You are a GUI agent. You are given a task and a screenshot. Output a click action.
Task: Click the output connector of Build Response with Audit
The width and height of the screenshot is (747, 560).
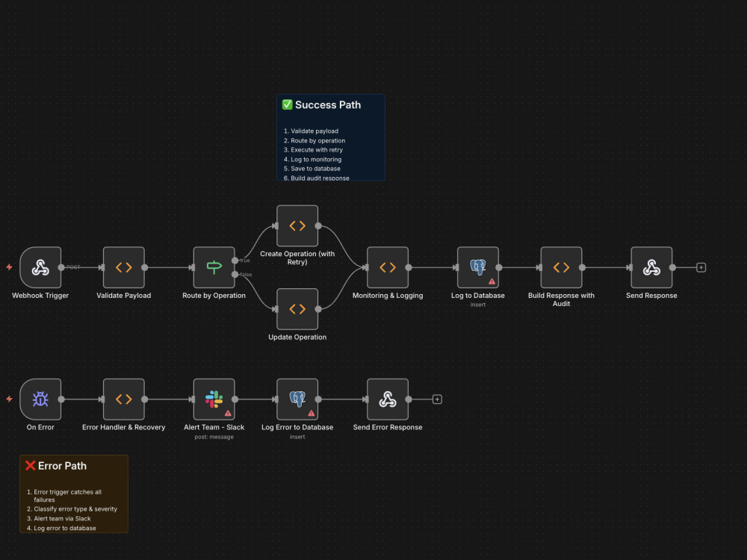pos(582,267)
